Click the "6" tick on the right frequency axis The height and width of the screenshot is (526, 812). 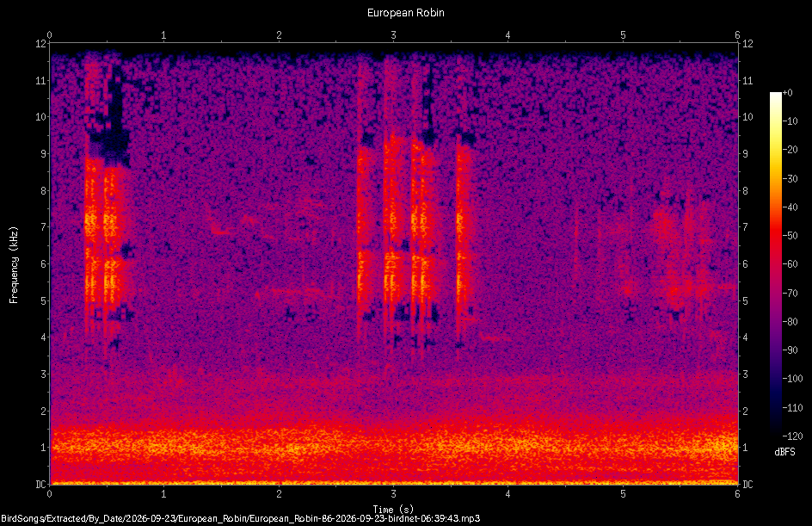click(745, 263)
